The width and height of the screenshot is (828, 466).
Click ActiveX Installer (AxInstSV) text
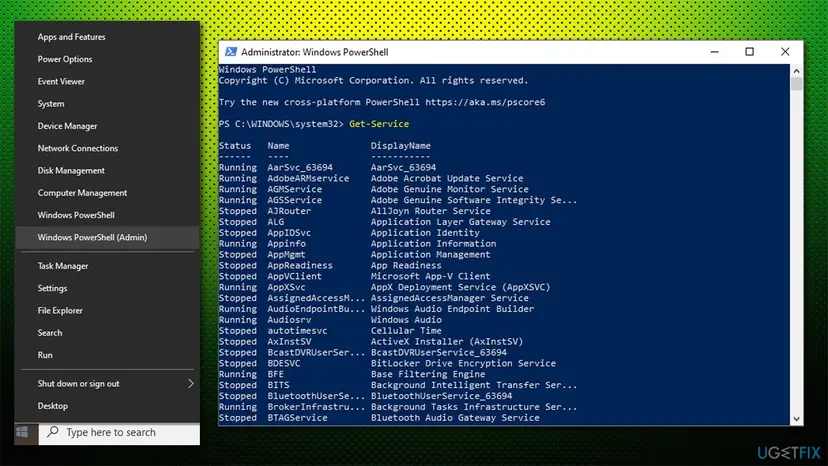pos(447,341)
